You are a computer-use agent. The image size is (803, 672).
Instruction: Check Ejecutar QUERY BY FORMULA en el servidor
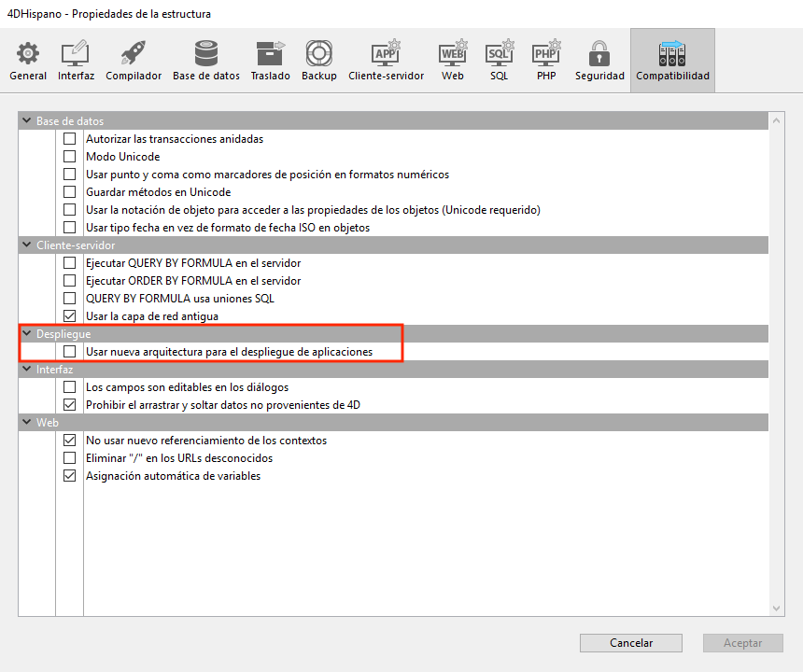[x=70, y=263]
